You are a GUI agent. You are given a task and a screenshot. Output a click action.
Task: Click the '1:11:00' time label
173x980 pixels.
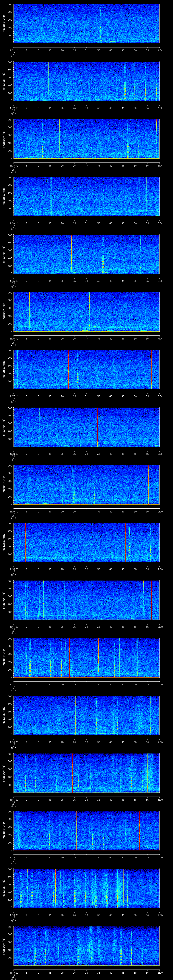(x=14, y=627)
